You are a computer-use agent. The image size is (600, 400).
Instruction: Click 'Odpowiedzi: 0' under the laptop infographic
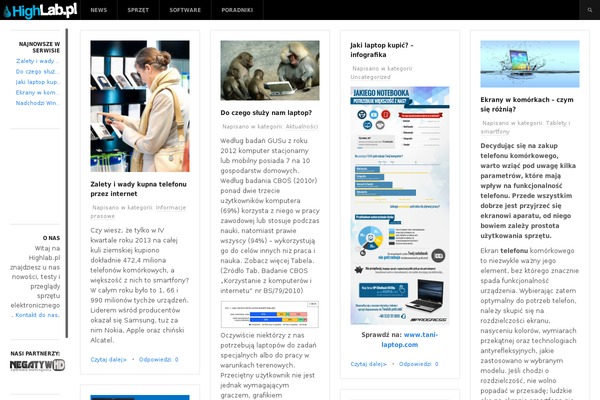click(419, 364)
